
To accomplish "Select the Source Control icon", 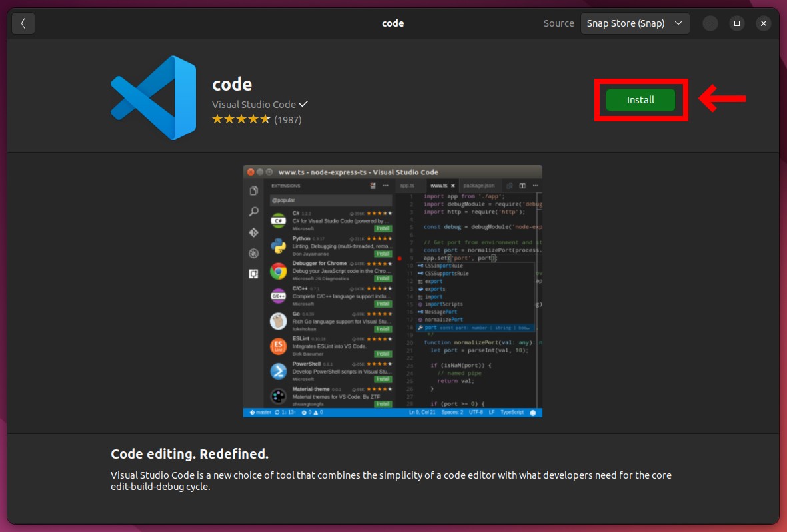I will pos(254,232).
